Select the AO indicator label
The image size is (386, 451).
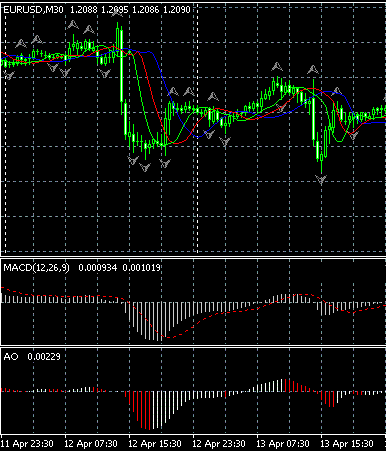11,356
